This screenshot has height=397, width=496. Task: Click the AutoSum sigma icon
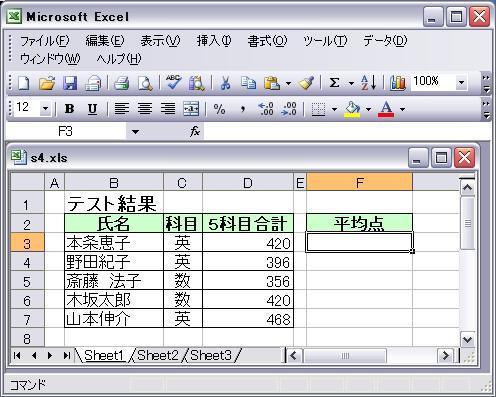point(334,83)
